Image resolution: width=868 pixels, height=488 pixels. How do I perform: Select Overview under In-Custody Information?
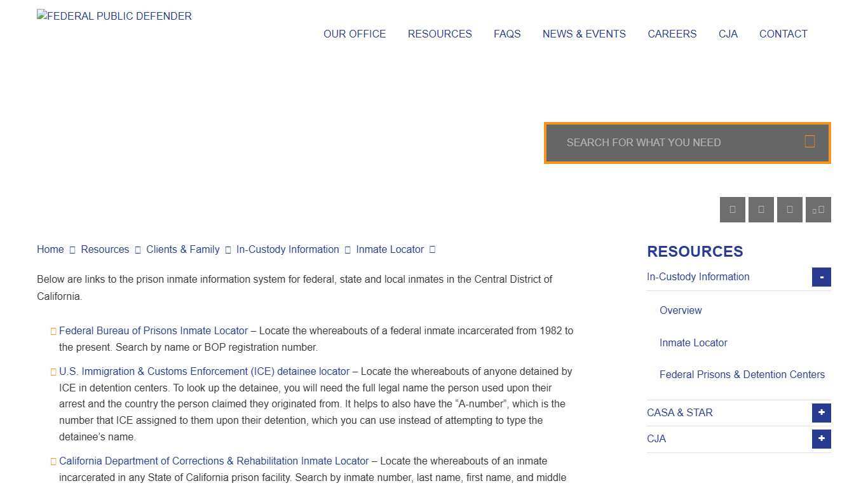click(x=680, y=310)
